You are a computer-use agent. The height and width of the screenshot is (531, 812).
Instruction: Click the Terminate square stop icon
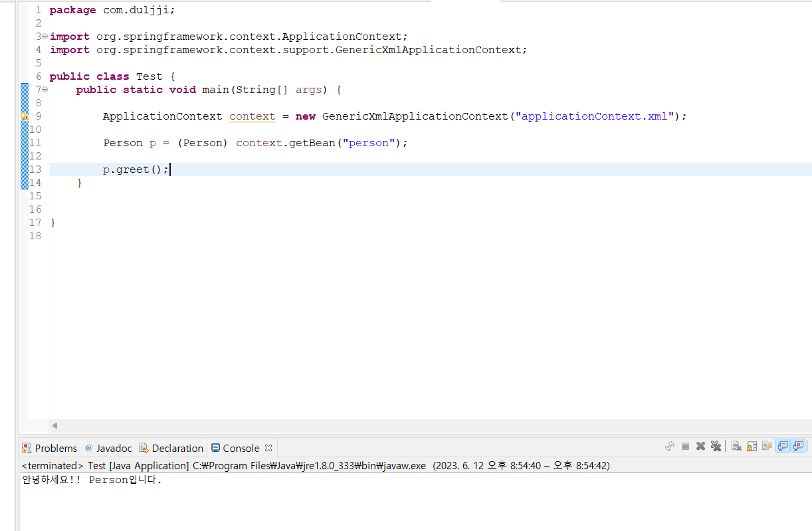click(685, 447)
